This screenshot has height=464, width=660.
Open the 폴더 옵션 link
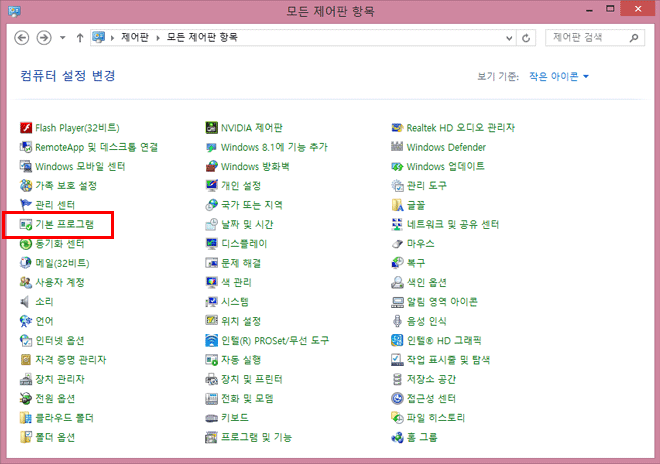pos(55,437)
